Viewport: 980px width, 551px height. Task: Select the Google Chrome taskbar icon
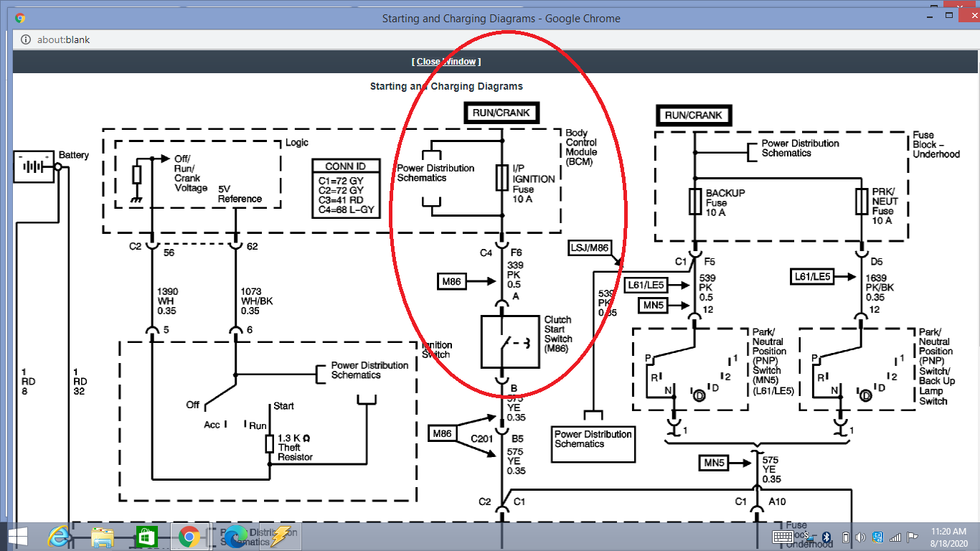(189, 536)
